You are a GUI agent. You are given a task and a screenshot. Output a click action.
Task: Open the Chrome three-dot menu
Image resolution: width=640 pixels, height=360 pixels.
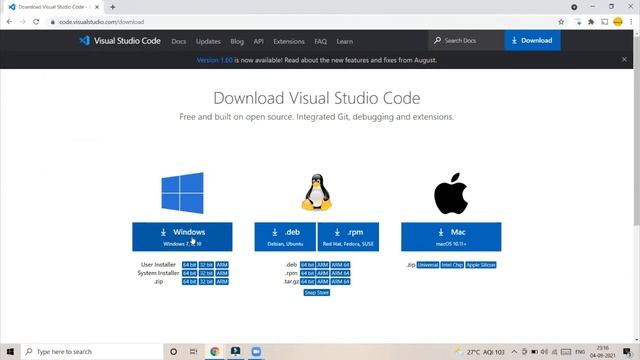click(631, 22)
